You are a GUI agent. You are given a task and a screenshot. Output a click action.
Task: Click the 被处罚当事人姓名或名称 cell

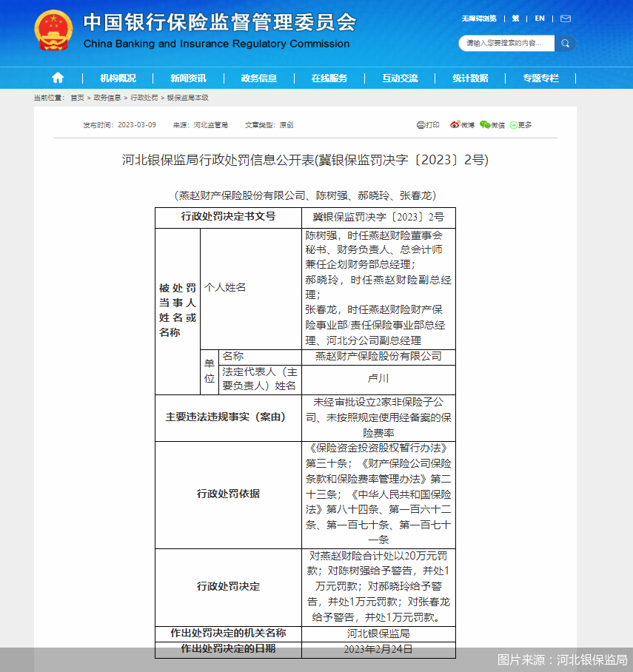(178, 311)
